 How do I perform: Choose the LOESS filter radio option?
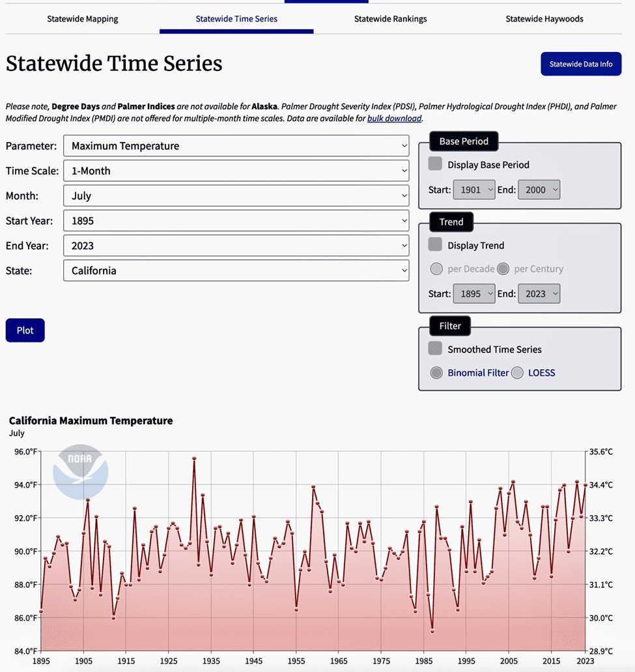point(517,373)
